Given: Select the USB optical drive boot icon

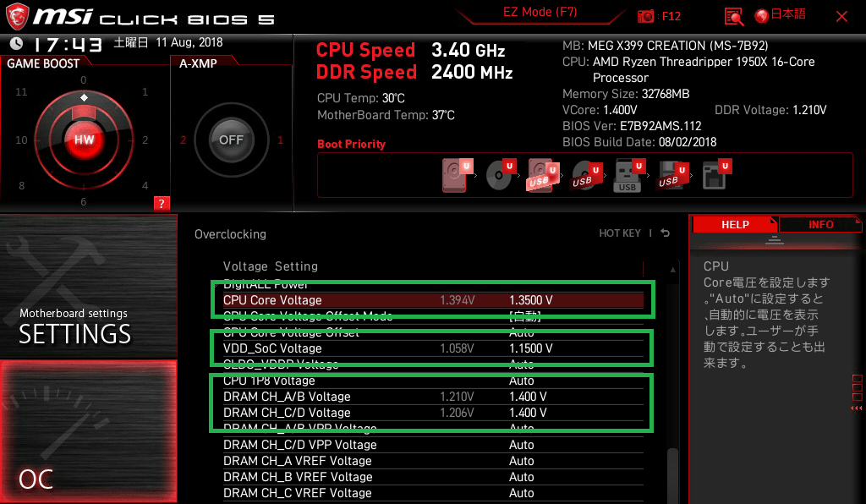Looking at the screenshot, I should pos(586,176).
